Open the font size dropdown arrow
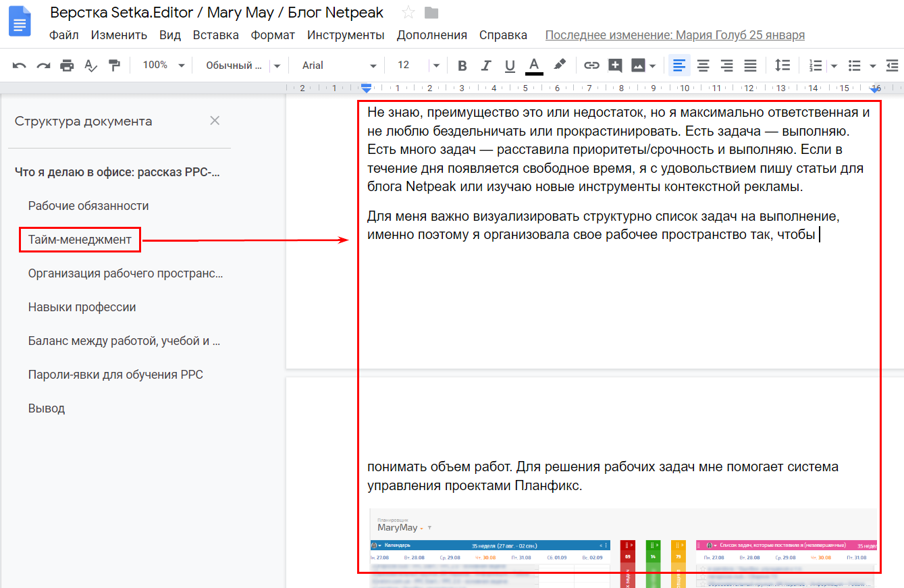The image size is (904, 588). [x=436, y=65]
